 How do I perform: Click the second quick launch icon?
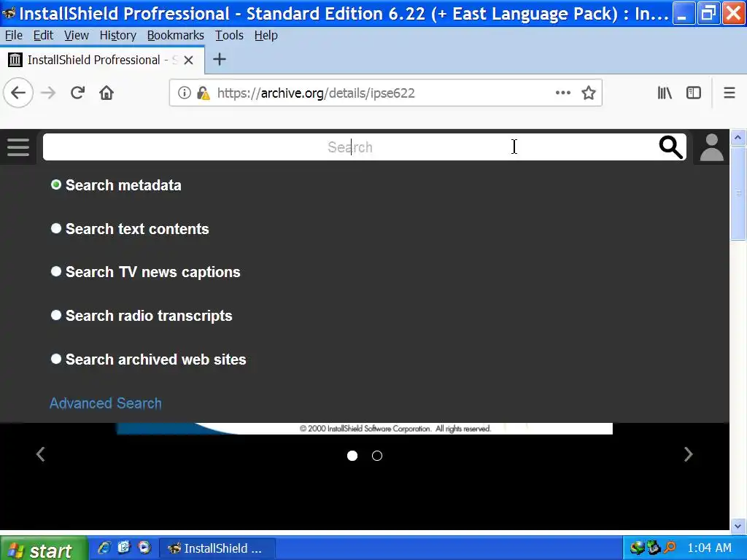pos(124,548)
